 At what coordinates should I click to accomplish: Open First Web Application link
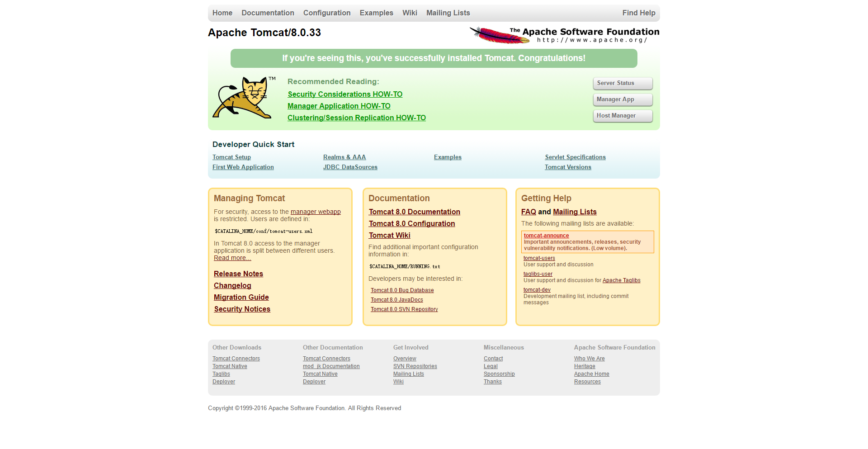[x=243, y=167]
